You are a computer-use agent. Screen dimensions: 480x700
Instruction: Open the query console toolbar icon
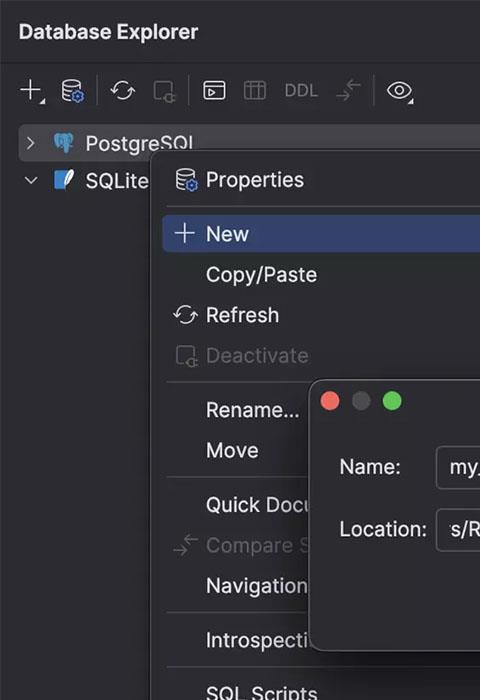point(214,91)
